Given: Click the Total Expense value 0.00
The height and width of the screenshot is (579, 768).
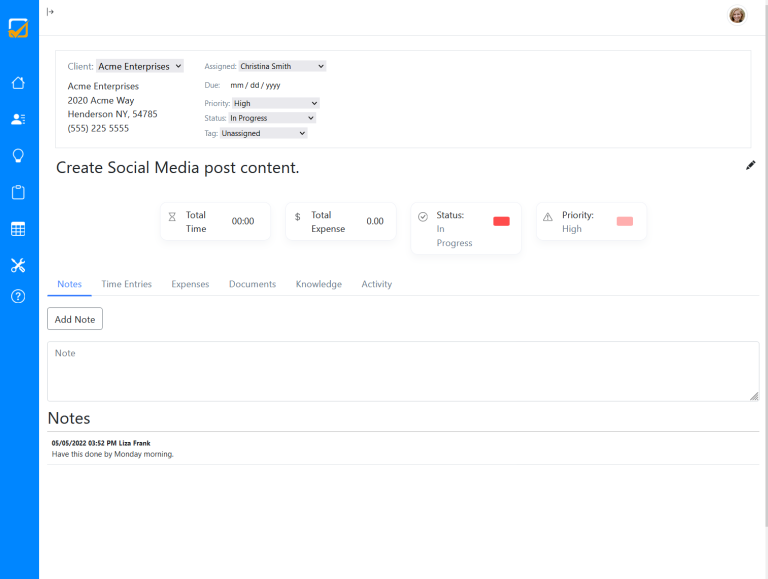Looking at the screenshot, I should (x=375, y=221).
